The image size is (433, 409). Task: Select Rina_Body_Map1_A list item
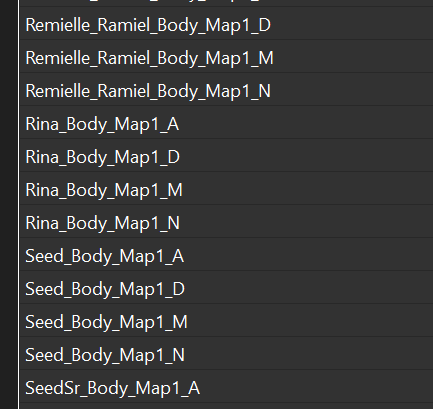pyautogui.click(x=227, y=122)
